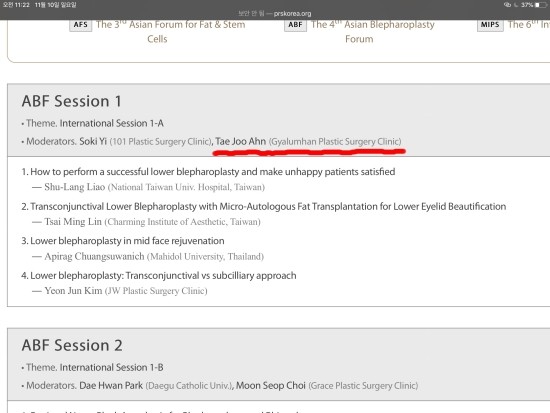
Task: Click speaker Shu-Lang Liao
Action: [x=75, y=187]
